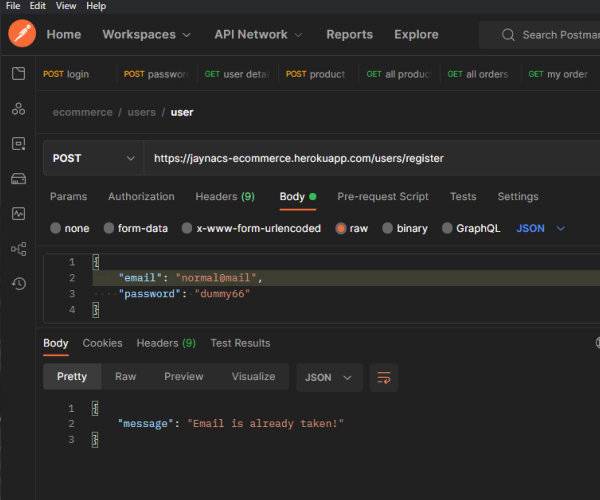Click the search magnifier icon
This screenshot has height=500, width=600.
(x=508, y=35)
